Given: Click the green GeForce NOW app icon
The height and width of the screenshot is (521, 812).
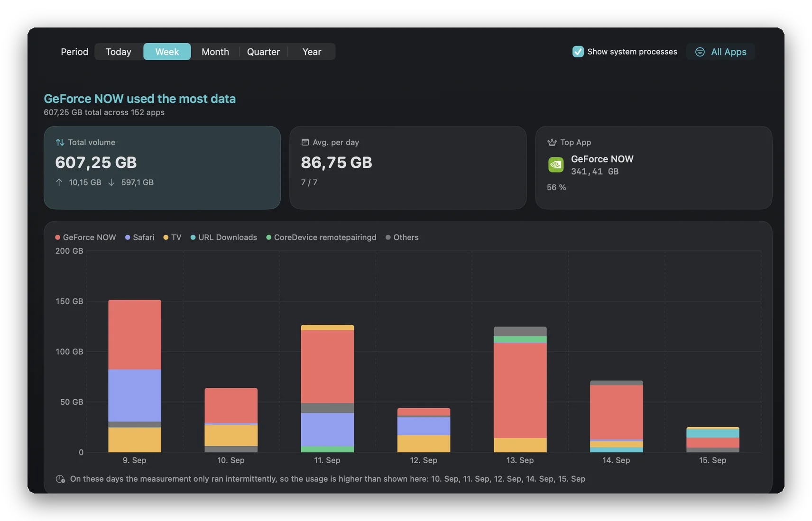Looking at the screenshot, I should (556, 165).
